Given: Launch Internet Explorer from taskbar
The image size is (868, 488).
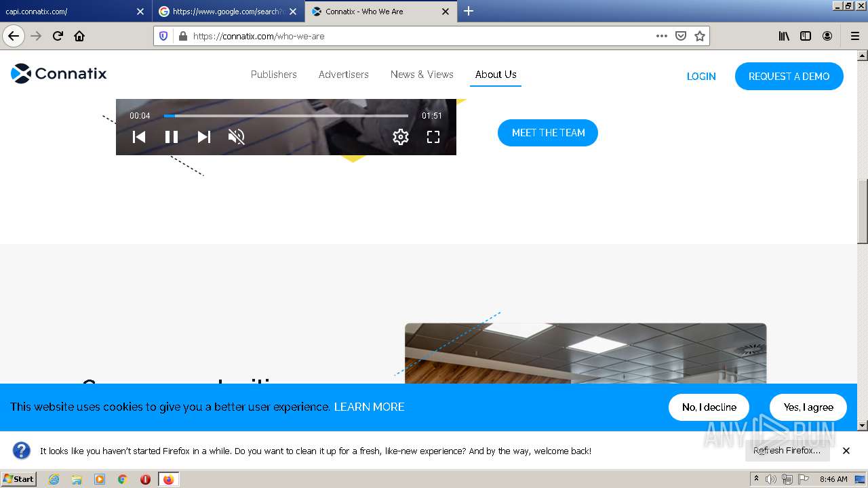Looking at the screenshot, I should pos(54,479).
